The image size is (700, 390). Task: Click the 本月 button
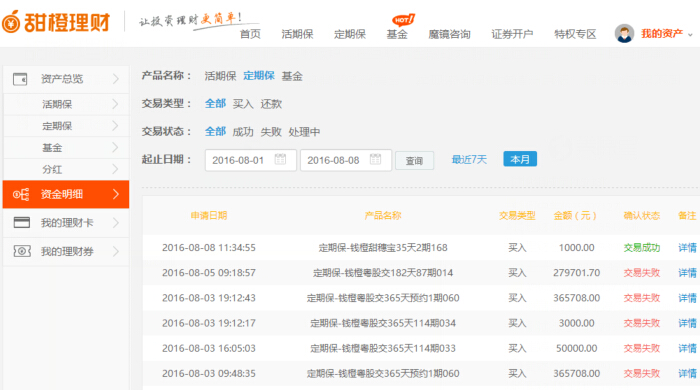point(520,159)
